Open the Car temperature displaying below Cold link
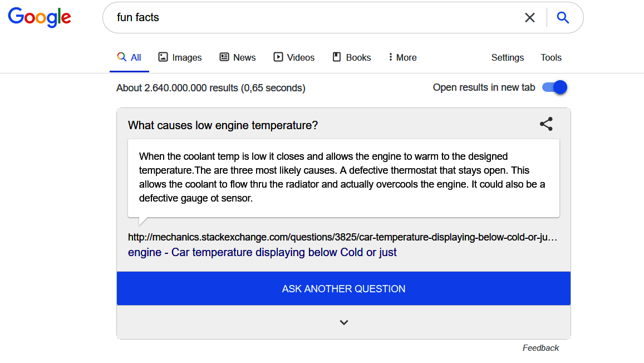The width and height of the screenshot is (644, 363). click(x=262, y=252)
